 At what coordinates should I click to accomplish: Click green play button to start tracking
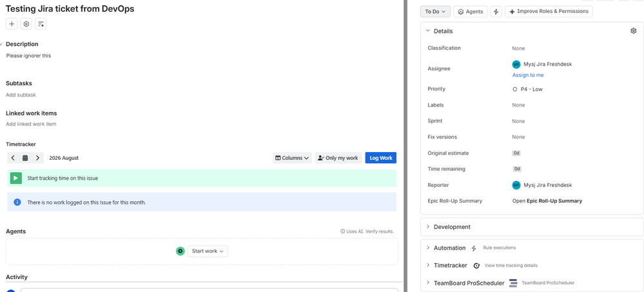(16, 179)
